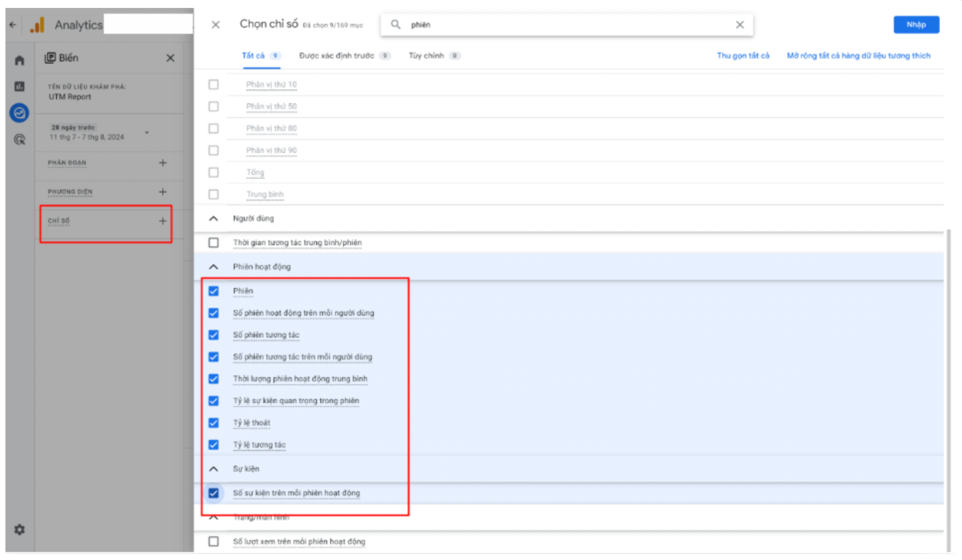Check the Tổng checkbox
The image size is (962, 560).
213,172
